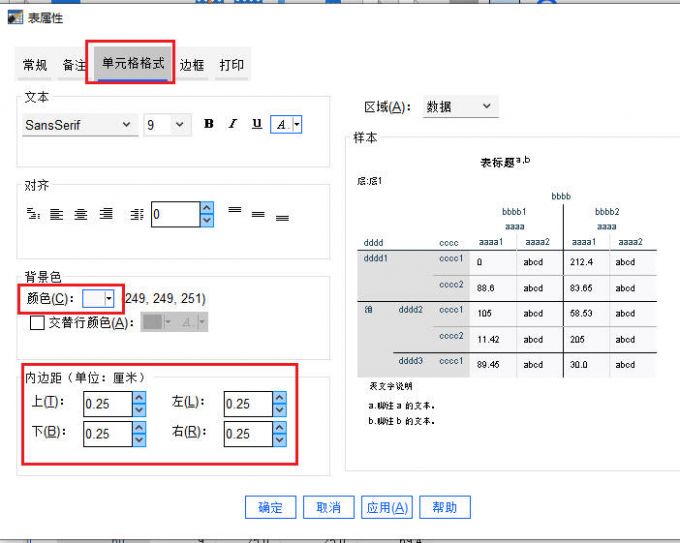Click sample row label dddd3
680x543 pixels.
pos(410,360)
